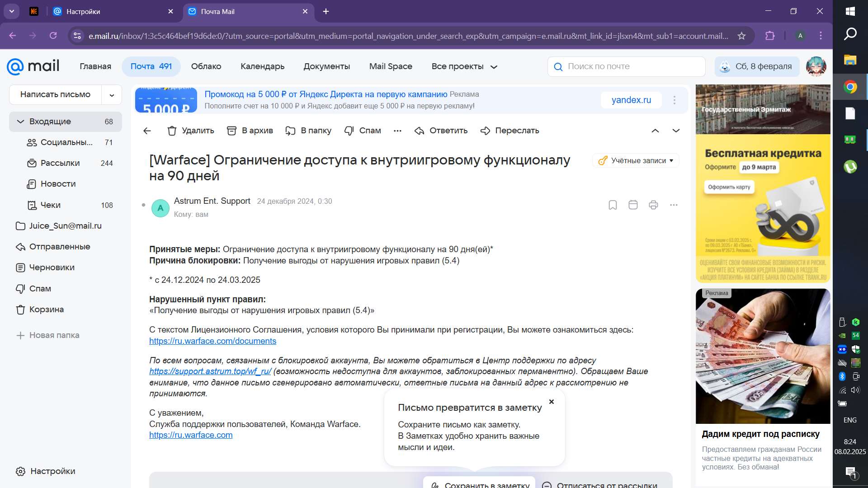
Task: Go to next email with down chevron
Action: tap(676, 131)
